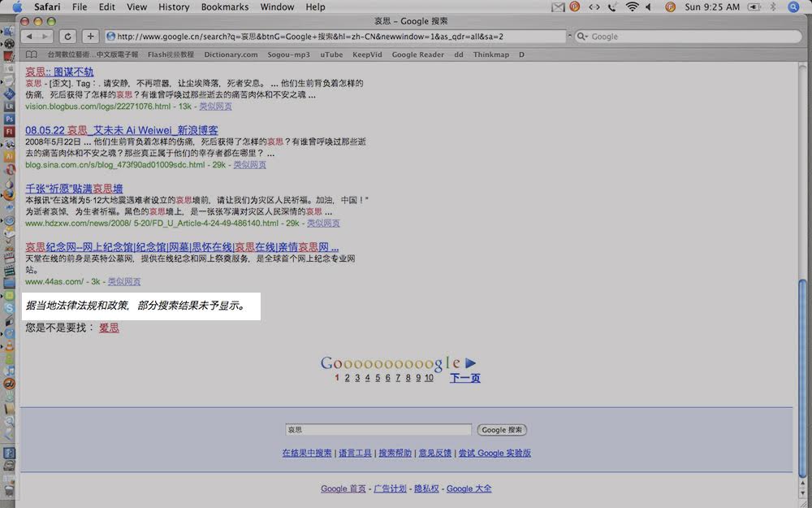Screen dimensions: 812x508
Task: Go forward with Safari's forward arrow
Action: pos(45,37)
